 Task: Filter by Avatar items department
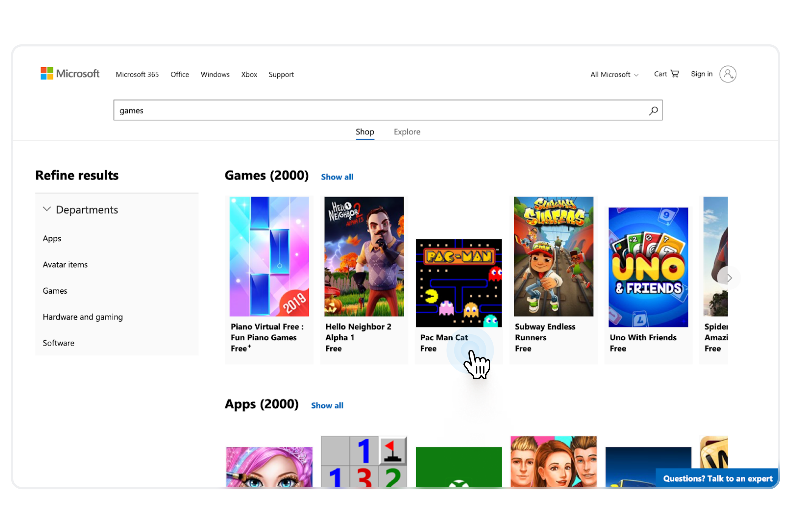click(x=65, y=265)
